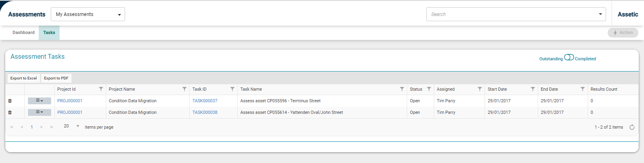Open filter for Task Name column

point(402,89)
